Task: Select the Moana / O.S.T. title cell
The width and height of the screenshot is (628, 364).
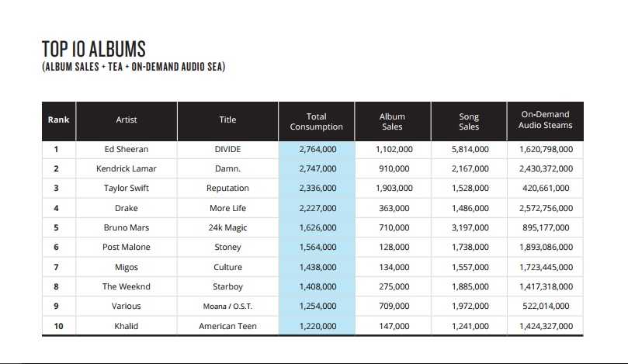Action: pos(227,307)
